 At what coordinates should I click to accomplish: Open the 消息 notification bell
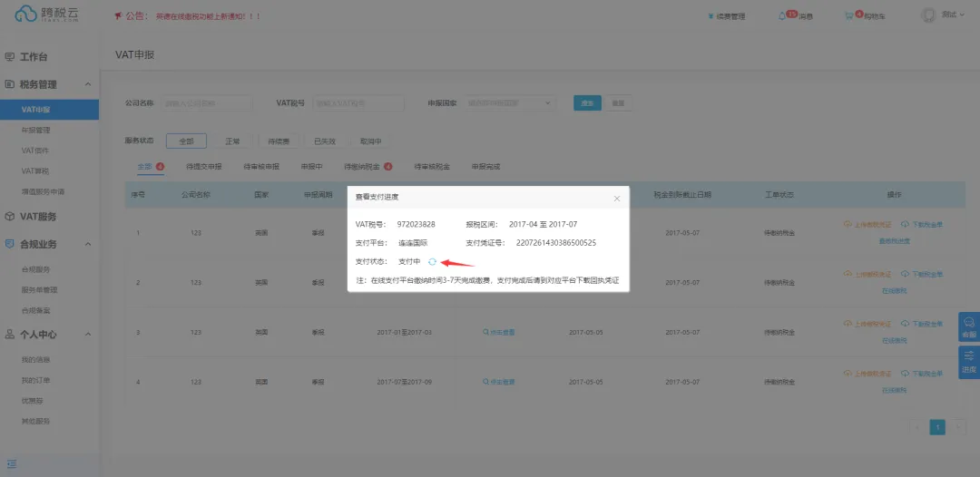pyautogui.click(x=796, y=15)
